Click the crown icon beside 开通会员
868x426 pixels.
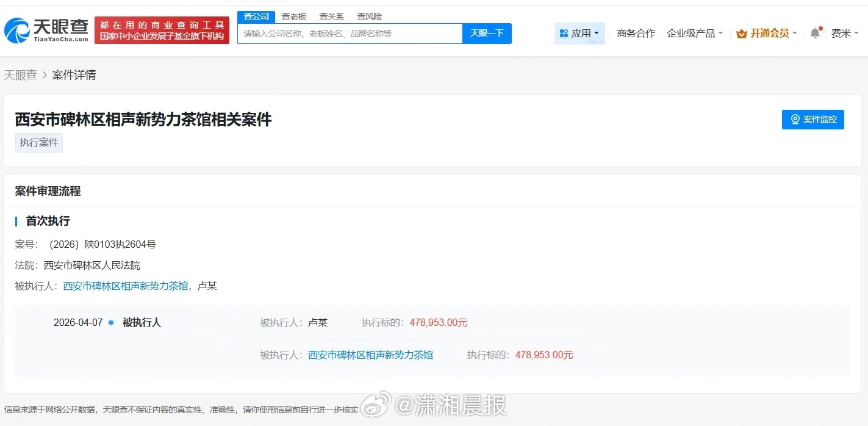[x=742, y=33]
